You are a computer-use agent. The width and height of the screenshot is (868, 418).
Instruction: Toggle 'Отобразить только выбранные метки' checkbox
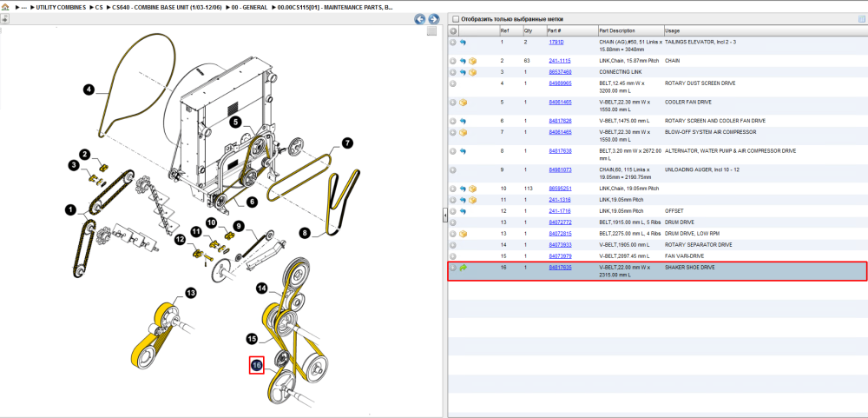tap(455, 19)
